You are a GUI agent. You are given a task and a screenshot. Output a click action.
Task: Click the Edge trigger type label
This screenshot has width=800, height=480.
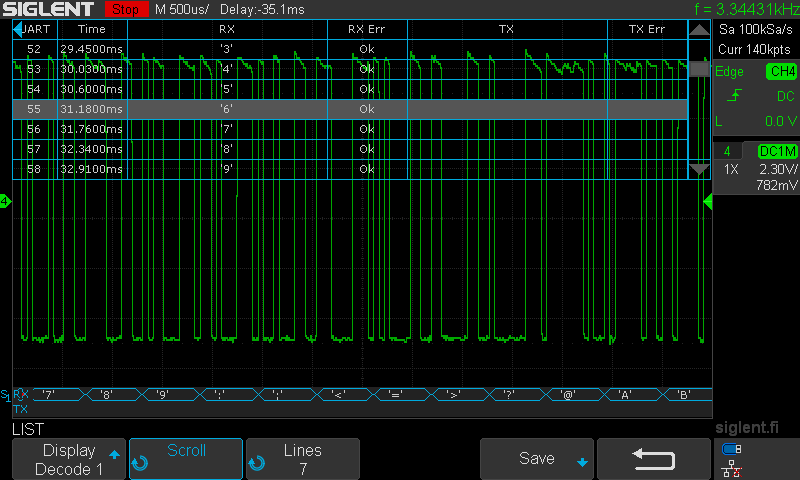pyautogui.click(x=729, y=71)
